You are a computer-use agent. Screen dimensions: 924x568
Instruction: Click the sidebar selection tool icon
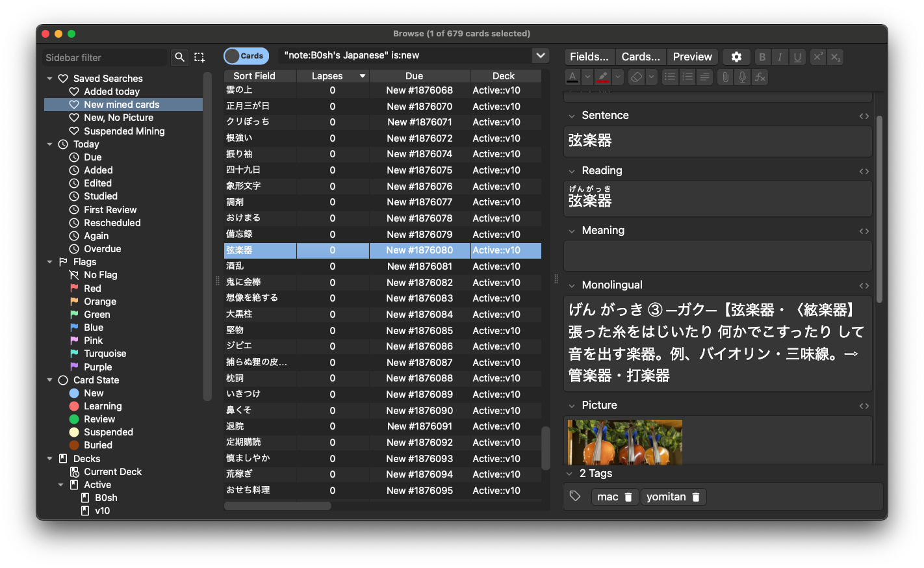coord(199,57)
